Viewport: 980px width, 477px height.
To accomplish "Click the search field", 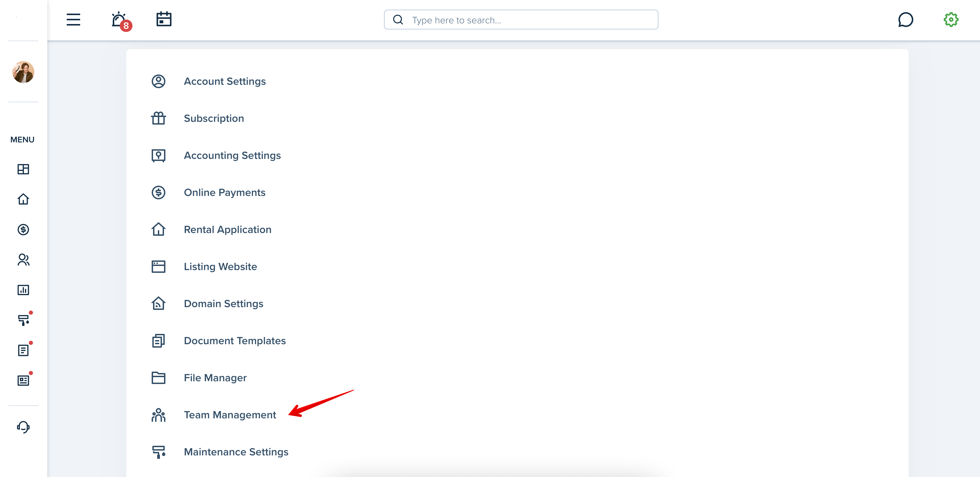I will pos(521,20).
